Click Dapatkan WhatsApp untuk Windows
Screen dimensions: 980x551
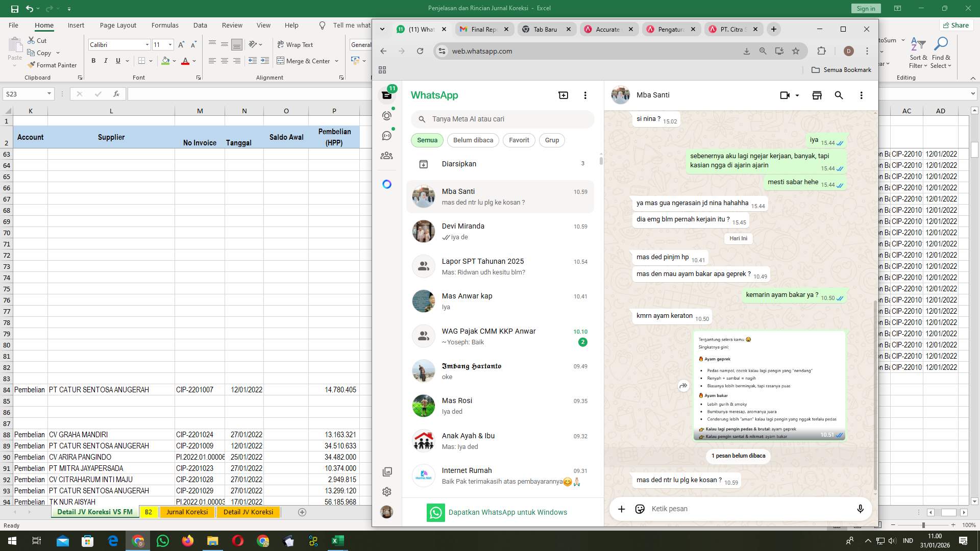click(x=508, y=512)
